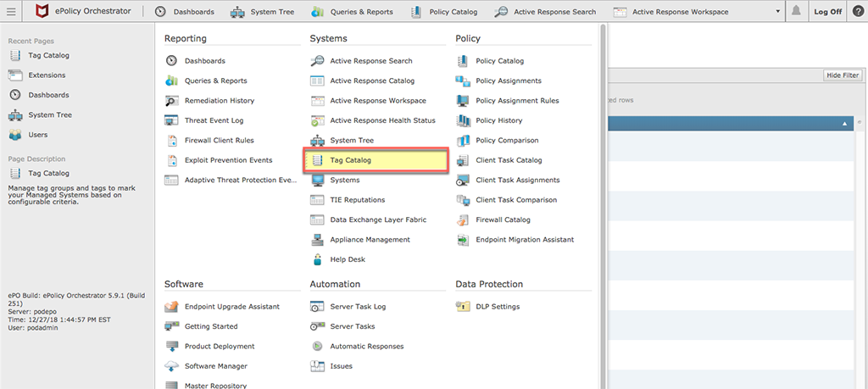Click the Endpoint Upgrade Assistant icon
The image size is (868, 389).
[171, 307]
